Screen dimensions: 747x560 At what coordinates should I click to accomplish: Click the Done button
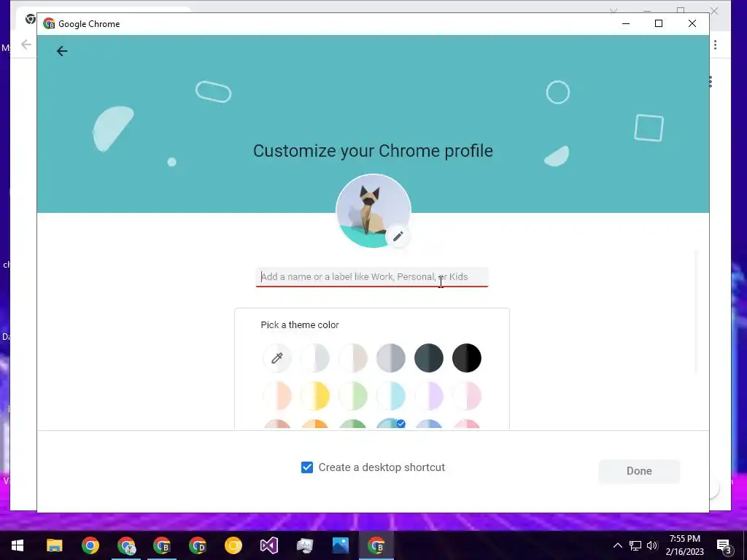pyautogui.click(x=639, y=471)
